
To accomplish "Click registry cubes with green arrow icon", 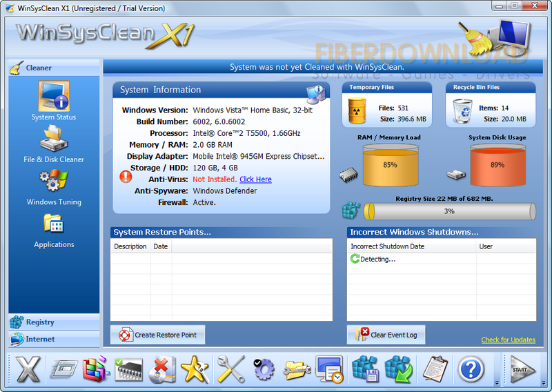I will click(x=400, y=369).
